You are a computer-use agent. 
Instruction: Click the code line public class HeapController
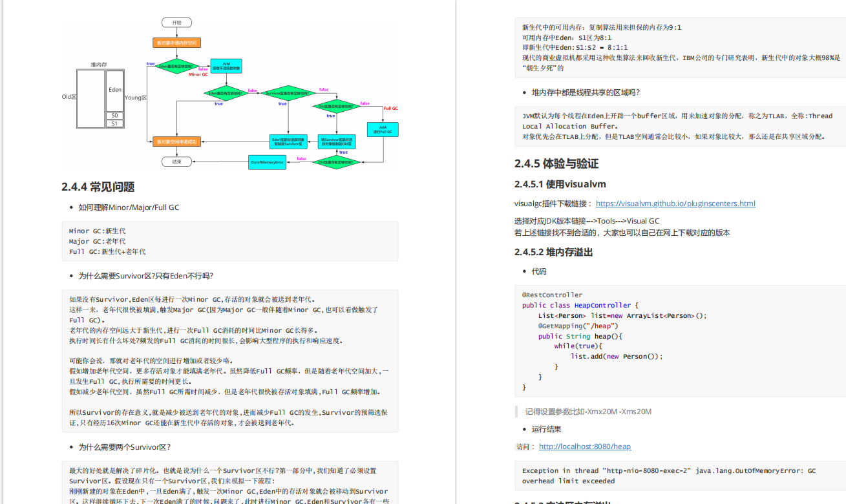(x=580, y=305)
